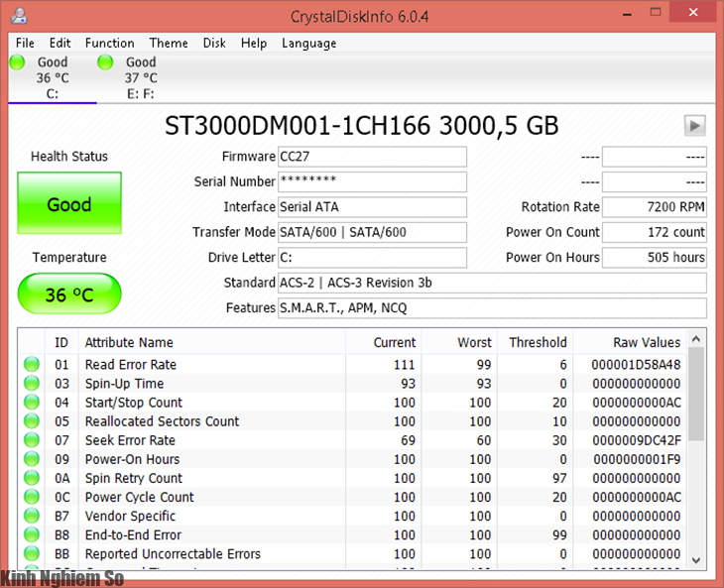724x588 pixels.
Task: Click the Interface field Serial ATA
Action: pyautogui.click(x=372, y=207)
